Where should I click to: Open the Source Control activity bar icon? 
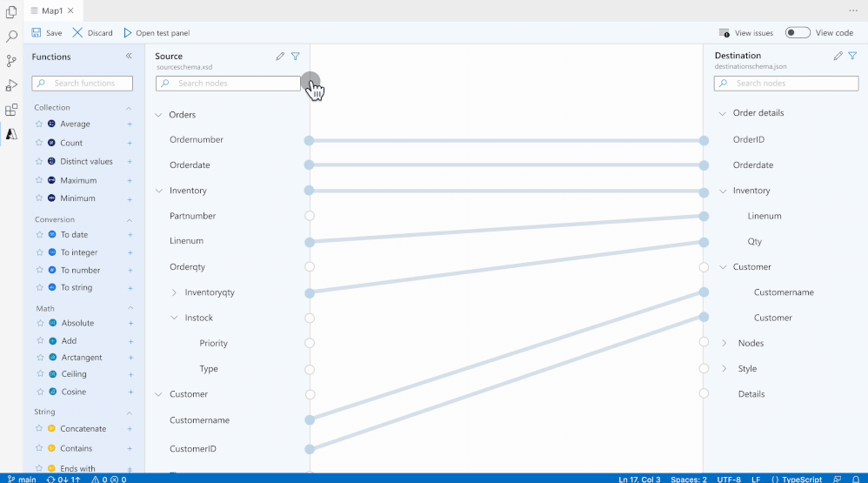click(11, 61)
